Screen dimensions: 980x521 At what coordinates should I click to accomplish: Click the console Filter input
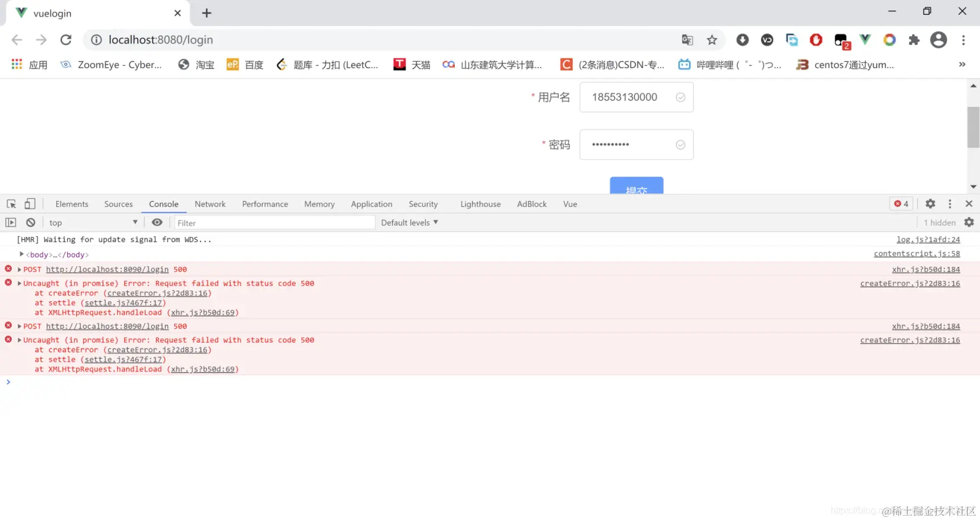pyautogui.click(x=275, y=223)
